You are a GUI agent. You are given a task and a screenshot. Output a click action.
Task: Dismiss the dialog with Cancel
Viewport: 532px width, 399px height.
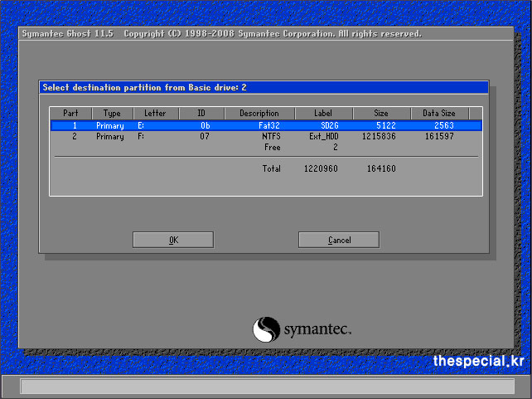tap(339, 240)
